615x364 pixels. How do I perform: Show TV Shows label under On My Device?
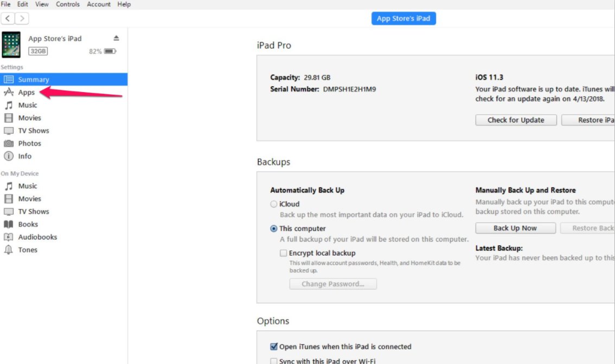point(33,212)
